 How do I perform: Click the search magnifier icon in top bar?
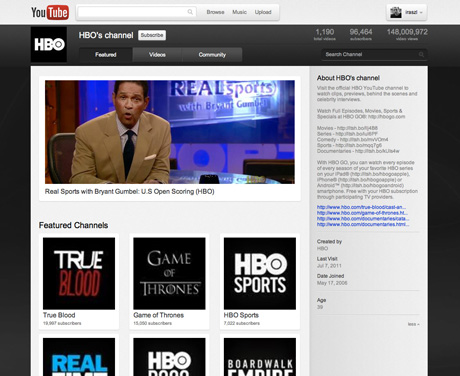(x=190, y=12)
